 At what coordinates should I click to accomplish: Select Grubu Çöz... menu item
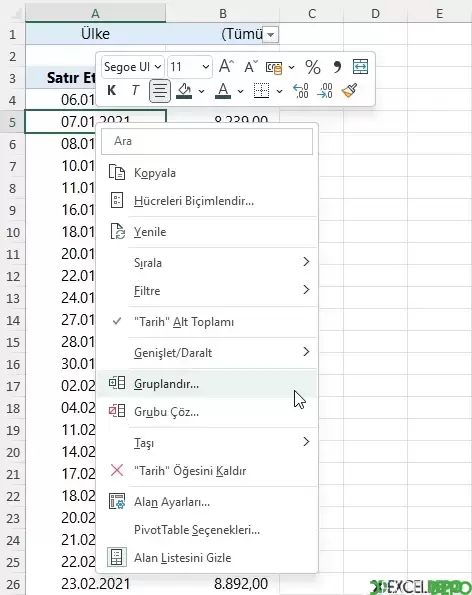click(x=207, y=412)
